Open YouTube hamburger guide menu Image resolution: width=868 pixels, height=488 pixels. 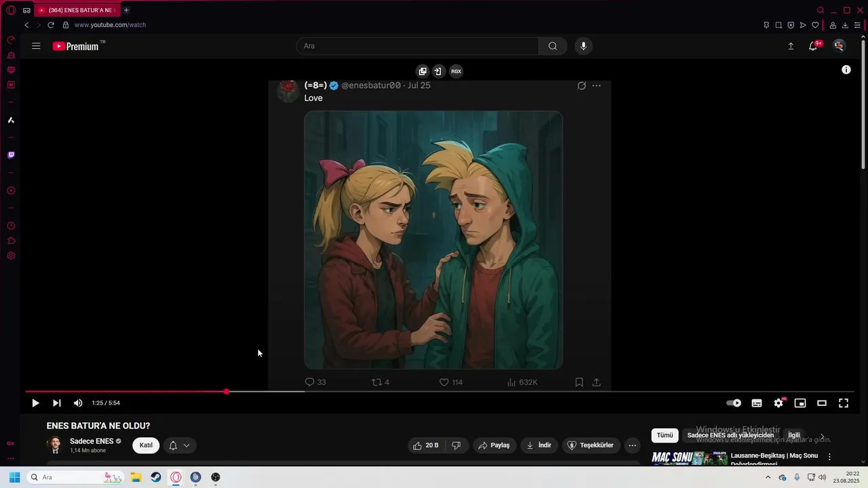[x=36, y=46]
